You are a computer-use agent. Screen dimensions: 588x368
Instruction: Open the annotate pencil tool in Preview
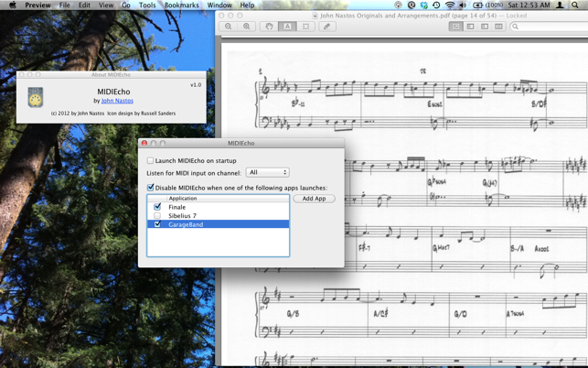tap(327, 27)
